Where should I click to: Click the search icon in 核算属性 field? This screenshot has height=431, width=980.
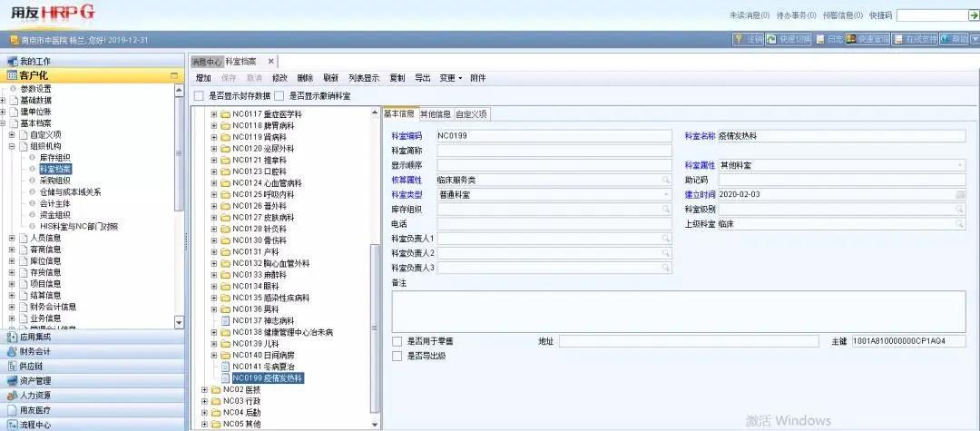666,181
